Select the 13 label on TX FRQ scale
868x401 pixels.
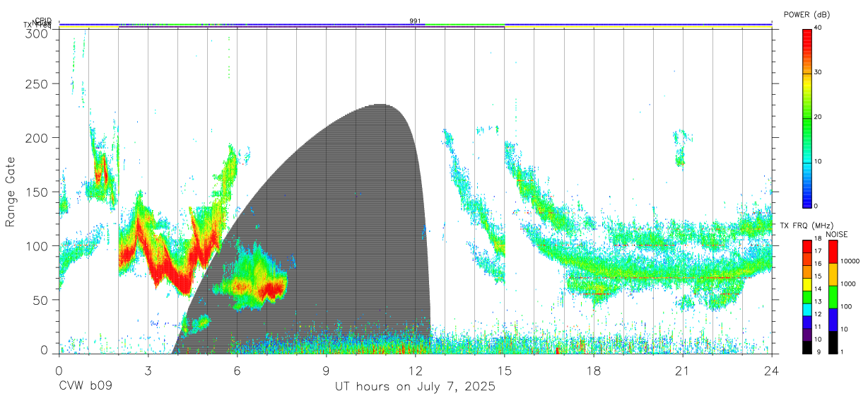tap(817, 302)
